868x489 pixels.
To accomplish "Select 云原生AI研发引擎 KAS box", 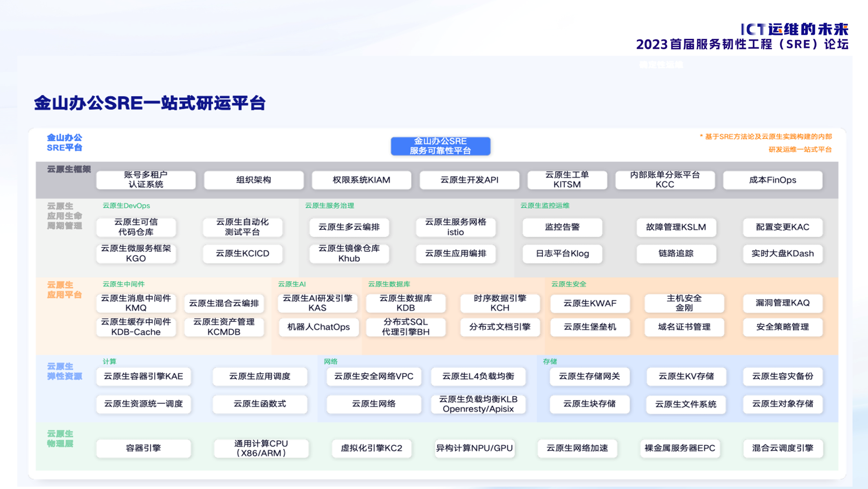I will click(317, 303).
